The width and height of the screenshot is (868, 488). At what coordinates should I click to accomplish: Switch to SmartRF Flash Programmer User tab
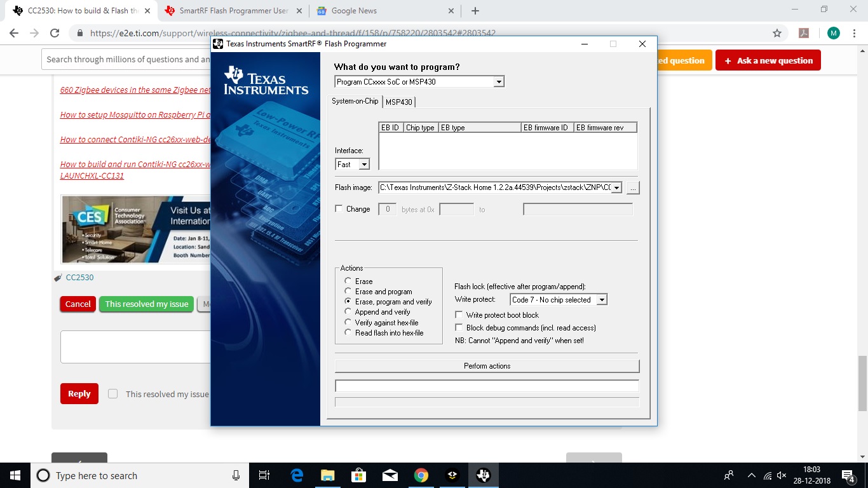pyautogui.click(x=233, y=11)
